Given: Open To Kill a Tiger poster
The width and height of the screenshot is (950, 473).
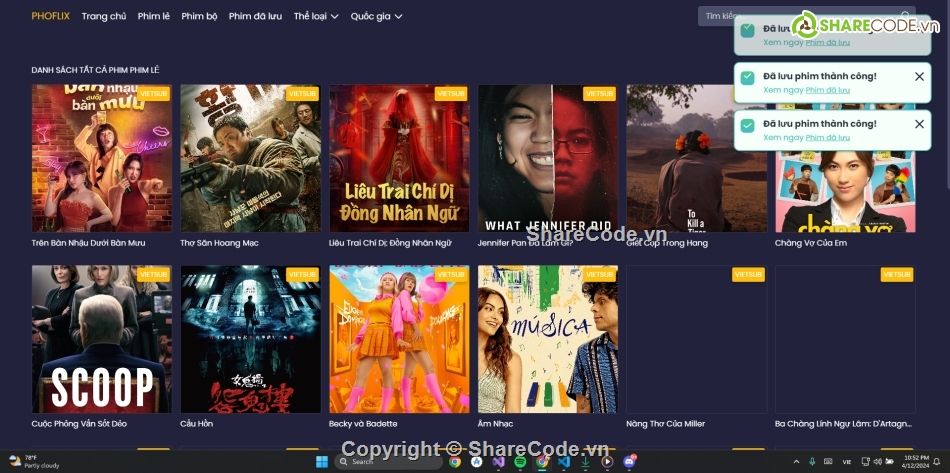Looking at the screenshot, I should tap(697, 158).
